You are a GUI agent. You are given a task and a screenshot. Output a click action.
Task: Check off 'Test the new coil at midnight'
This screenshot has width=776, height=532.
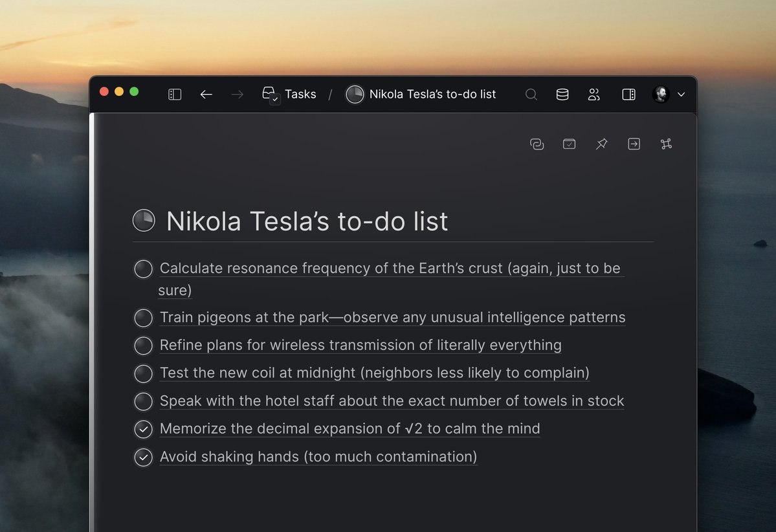tap(144, 373)
